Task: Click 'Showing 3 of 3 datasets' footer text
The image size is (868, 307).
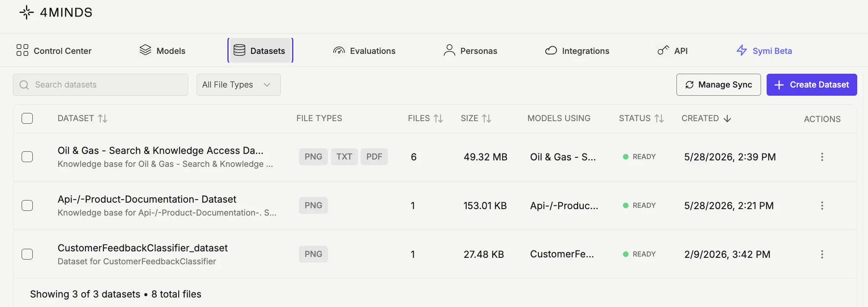Action: coord(85,294)
